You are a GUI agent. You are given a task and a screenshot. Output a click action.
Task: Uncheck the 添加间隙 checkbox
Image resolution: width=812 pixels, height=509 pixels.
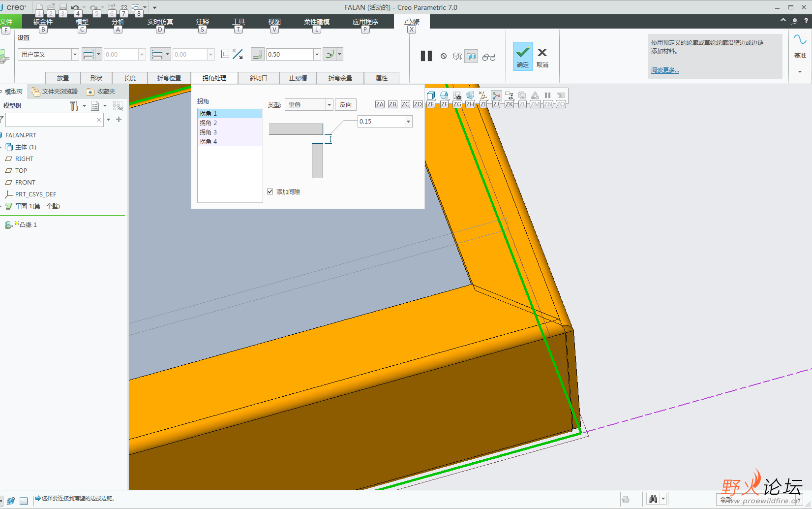[270, 191]
